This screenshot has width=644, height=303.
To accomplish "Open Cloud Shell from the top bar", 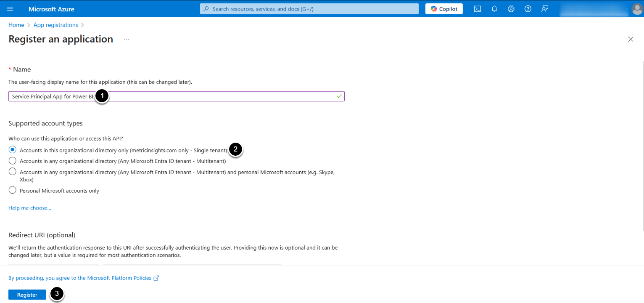I will (478, 9).
